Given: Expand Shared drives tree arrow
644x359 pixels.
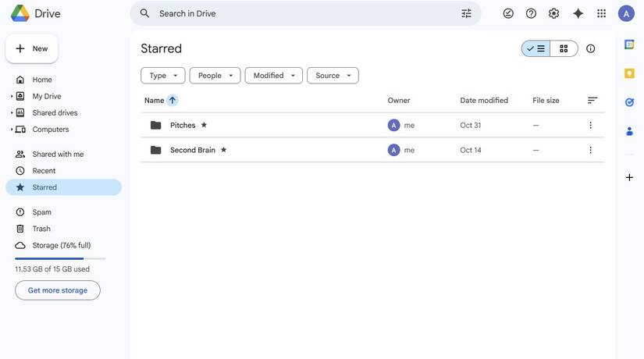Looking at the screenshot, I should (x=12, y=112).
